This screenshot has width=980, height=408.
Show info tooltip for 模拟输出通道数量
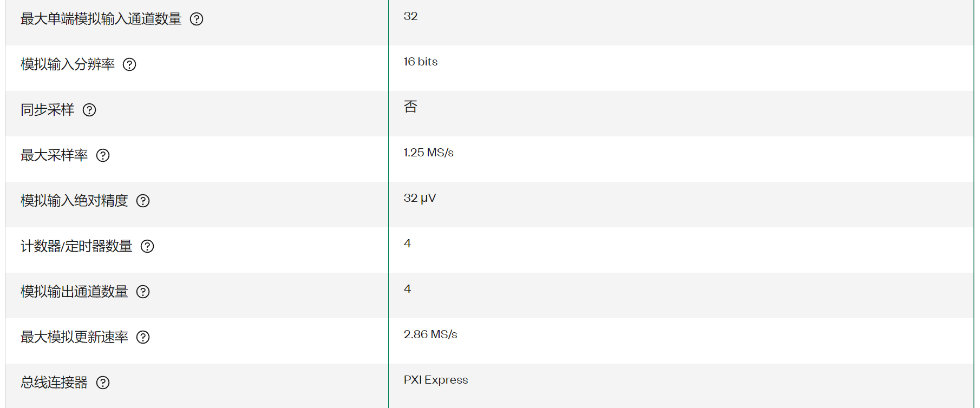pos(143,292)
